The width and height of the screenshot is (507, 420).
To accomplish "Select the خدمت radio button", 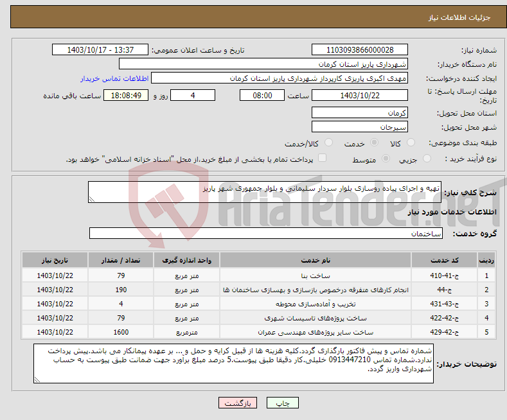I will 374,143.
